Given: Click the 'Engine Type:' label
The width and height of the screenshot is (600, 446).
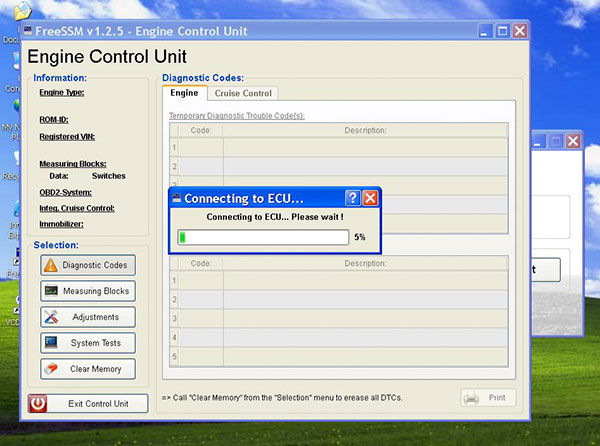Looking at the screenshot, I should [62, 93].
